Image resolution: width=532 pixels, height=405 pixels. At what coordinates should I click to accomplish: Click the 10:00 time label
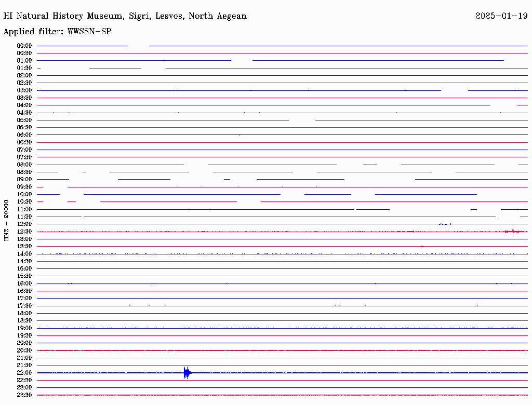click(24, 194)
